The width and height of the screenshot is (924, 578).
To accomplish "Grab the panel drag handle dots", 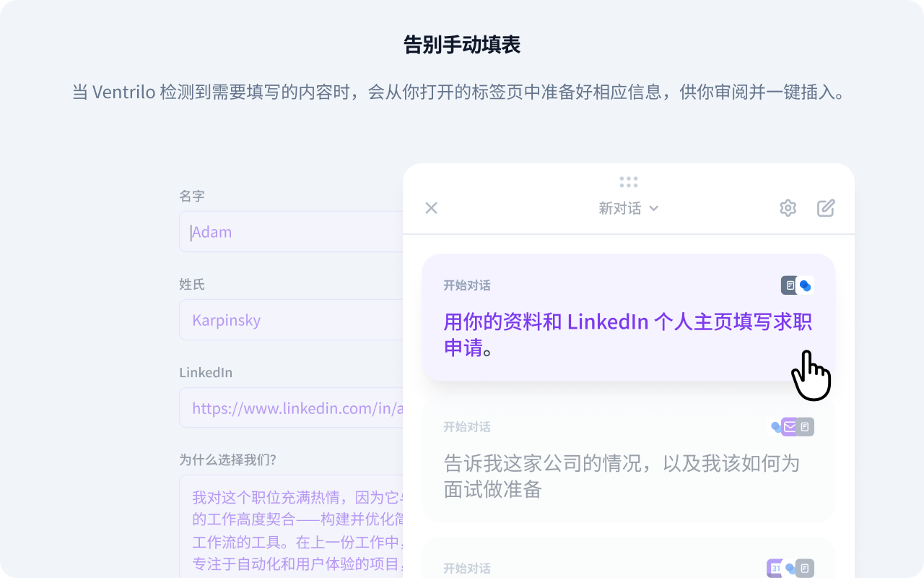I will [628, 182].
